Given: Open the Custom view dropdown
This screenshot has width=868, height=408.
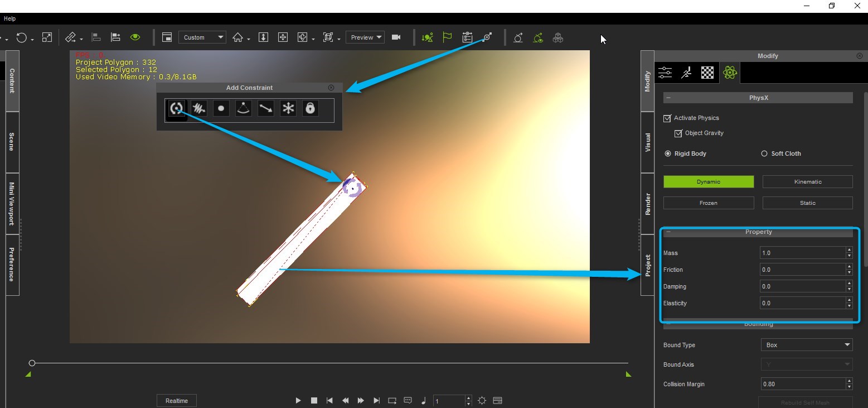Looking at the screenshot, I should coord(202,37).
